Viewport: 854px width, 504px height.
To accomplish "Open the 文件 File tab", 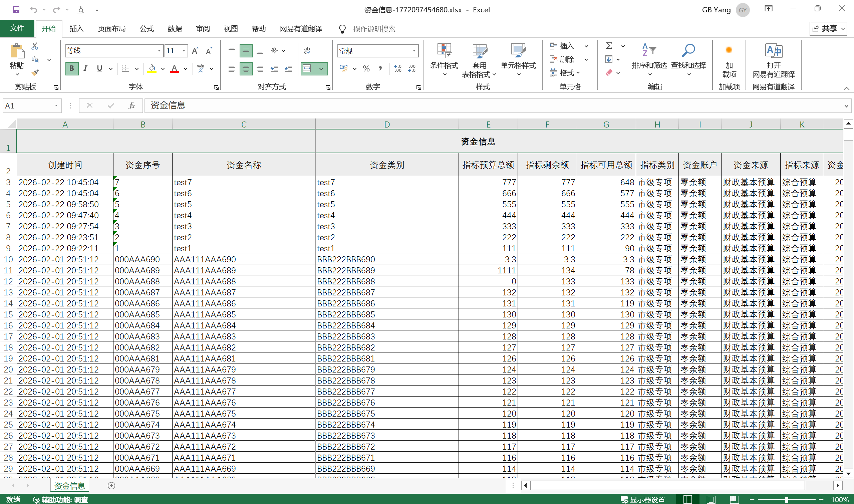I will click(x=17, y=28).
